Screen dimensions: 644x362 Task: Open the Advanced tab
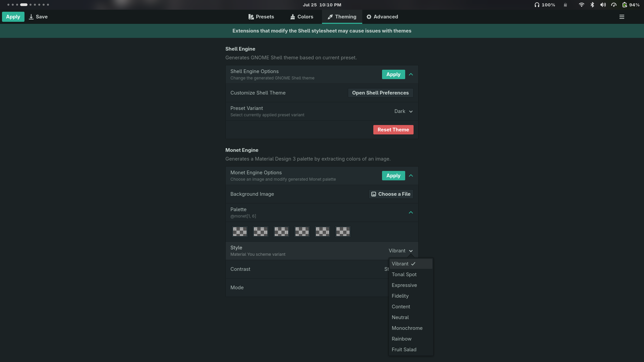coord(382,17)
